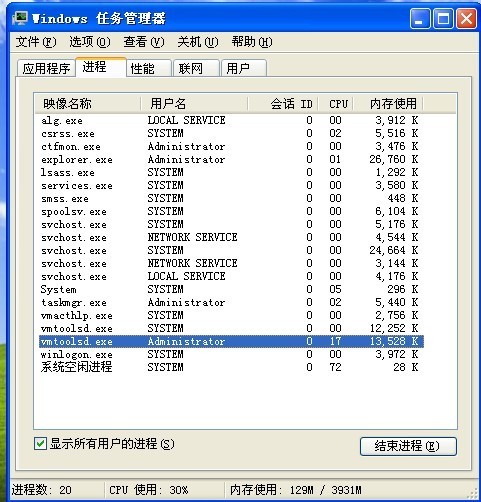
Task: Sort by CPU column header
Action: click(336, 104)
